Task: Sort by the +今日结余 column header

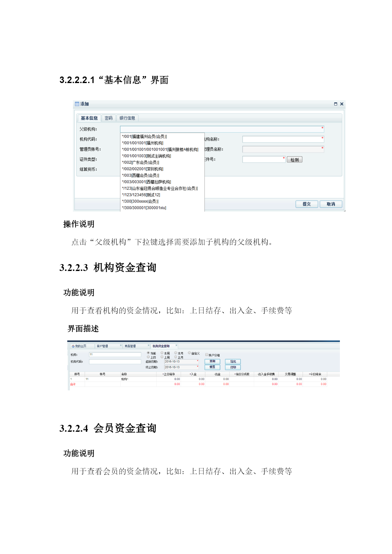Action: 315,374
